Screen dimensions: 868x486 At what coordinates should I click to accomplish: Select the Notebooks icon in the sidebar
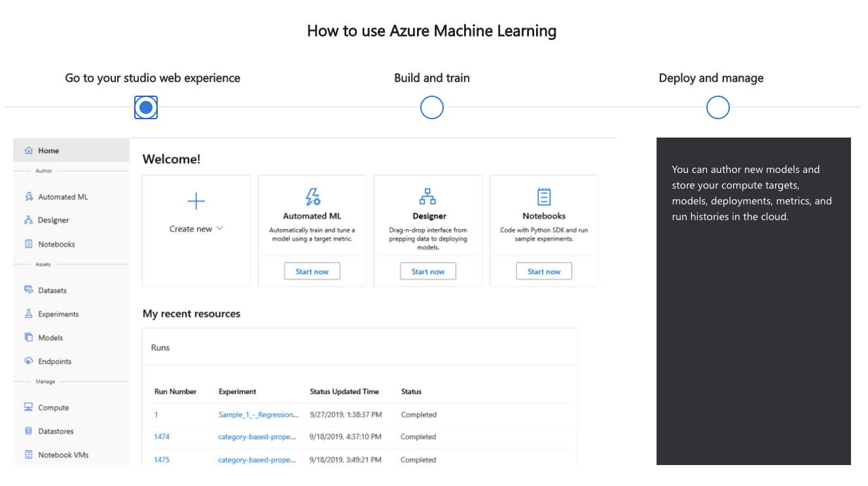coord(29,244)
